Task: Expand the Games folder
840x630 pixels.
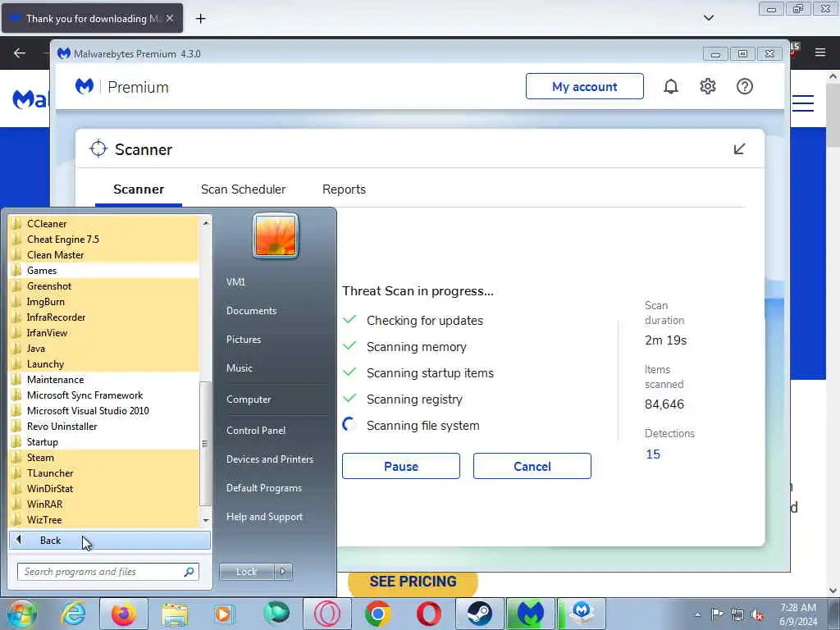Action: [104, 270]
